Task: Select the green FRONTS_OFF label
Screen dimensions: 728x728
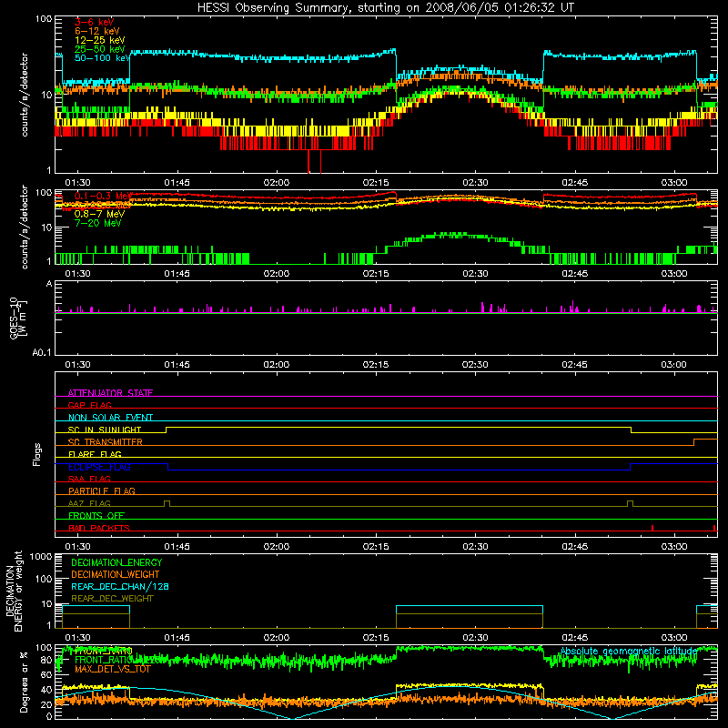Action: coord(96,515)
